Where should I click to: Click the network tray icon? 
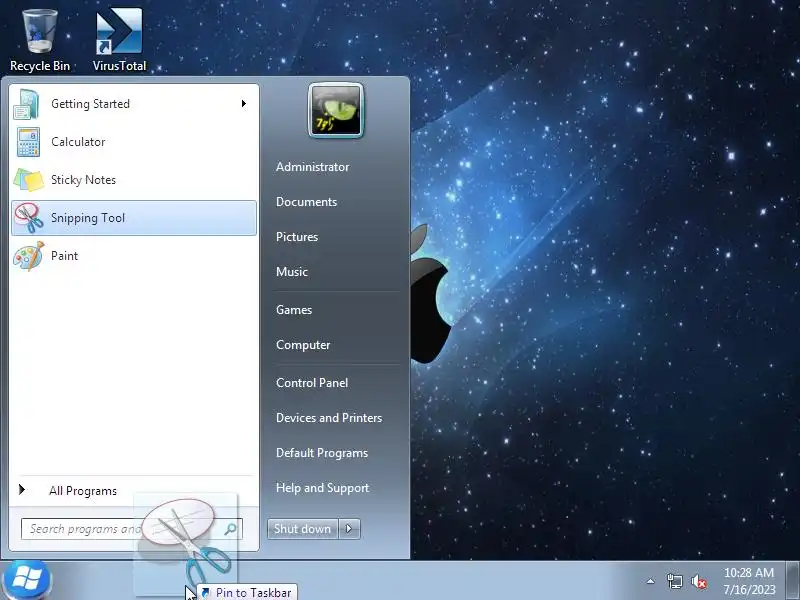pyautogui.click(x=674, y=581)
